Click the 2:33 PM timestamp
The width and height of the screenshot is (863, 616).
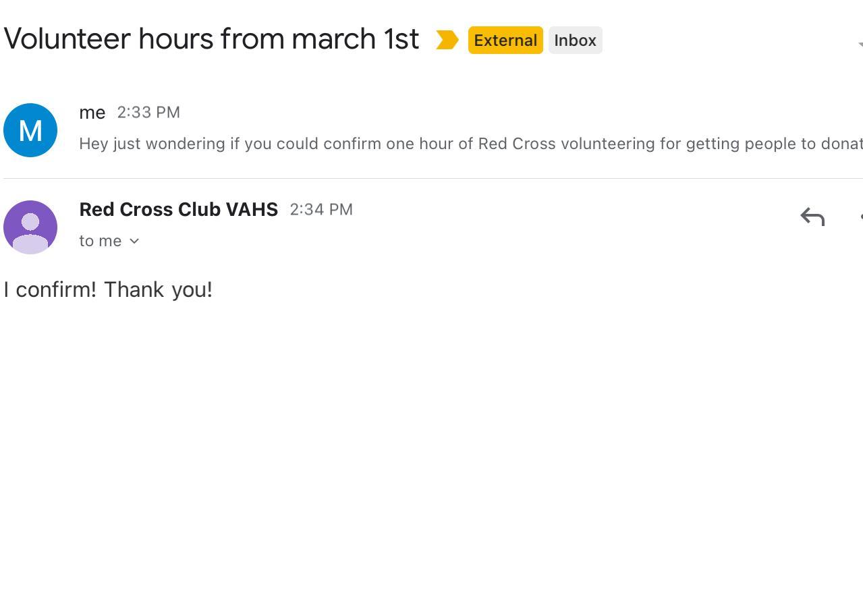[x=148, y=113]
